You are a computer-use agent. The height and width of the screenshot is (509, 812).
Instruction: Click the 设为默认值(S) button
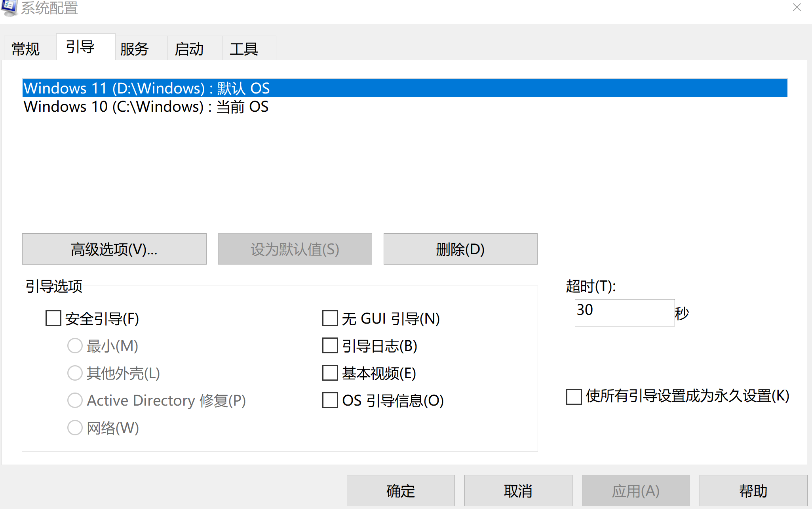click(x=295, y=249)
